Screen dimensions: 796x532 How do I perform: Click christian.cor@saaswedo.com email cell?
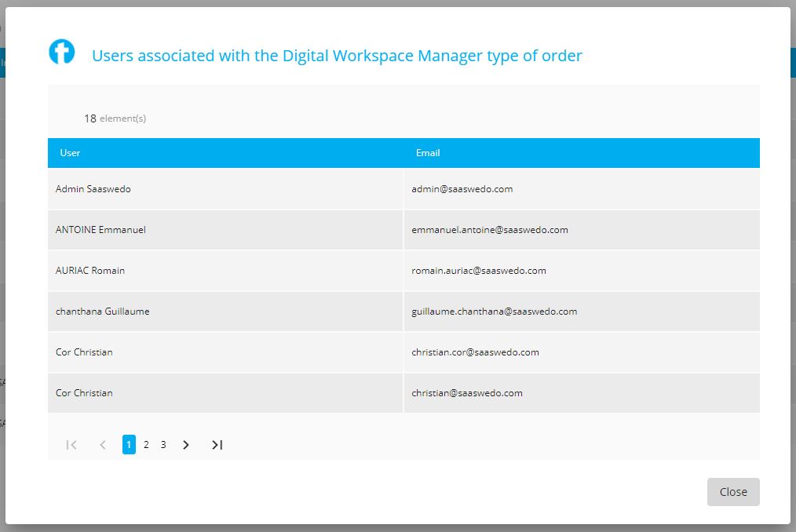[x=582, y=352]
